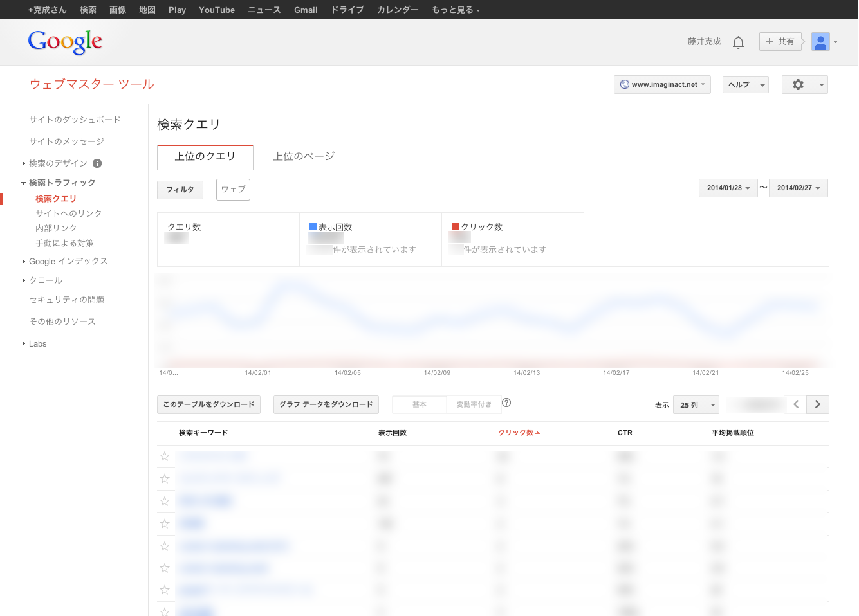Image resolution: width=859 pixels, height=616 pixels.
Task: Sort by クリック数 column
Action: [x=519, y=433]
